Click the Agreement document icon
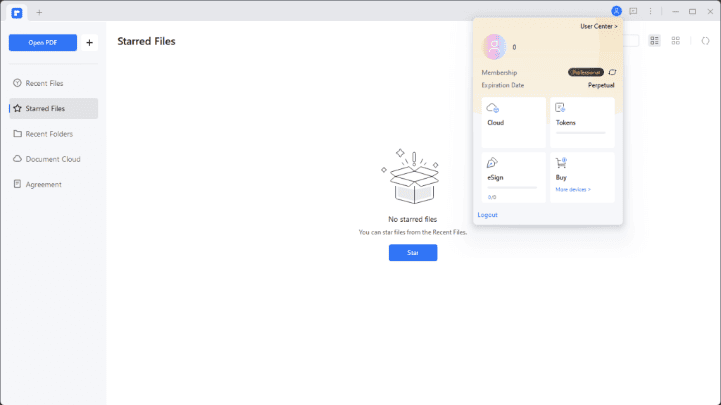The height and width of the screenshot is (405, 721). [x=17, y=184]
